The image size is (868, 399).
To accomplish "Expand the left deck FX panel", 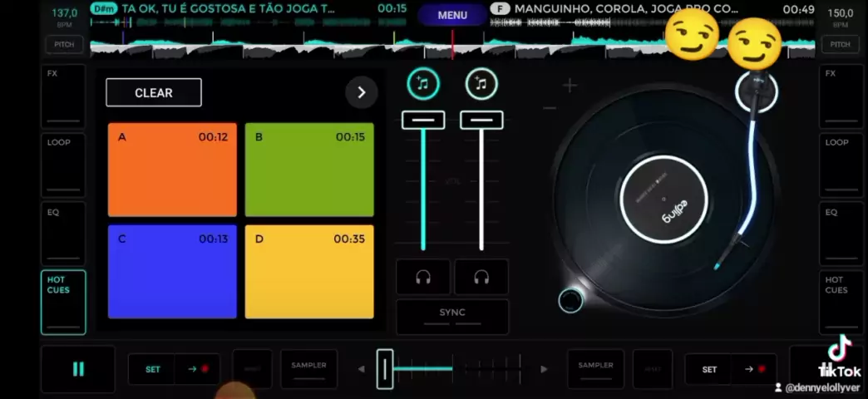I will pos(63,96).
